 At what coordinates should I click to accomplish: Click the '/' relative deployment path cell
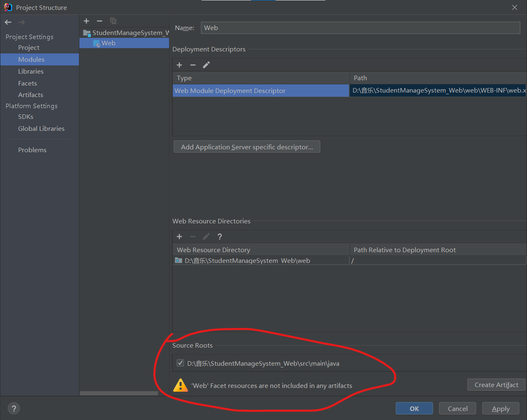[x=438, y=260]
